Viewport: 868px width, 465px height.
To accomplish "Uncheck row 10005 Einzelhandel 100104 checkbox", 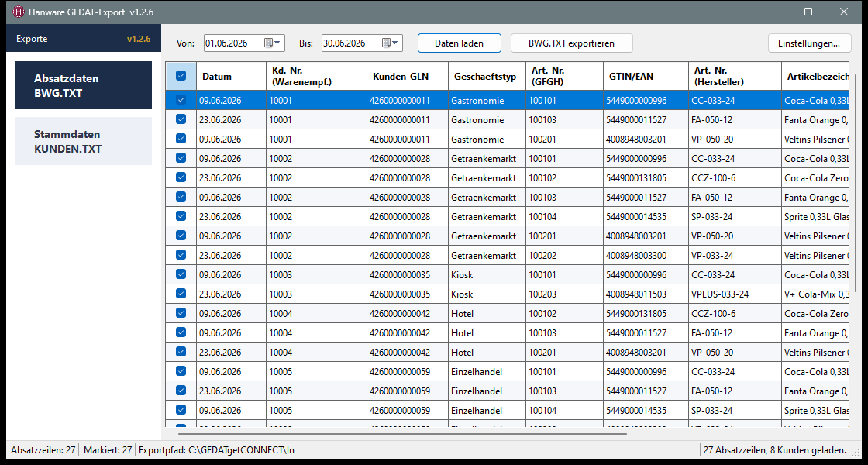I will (181, 410).
